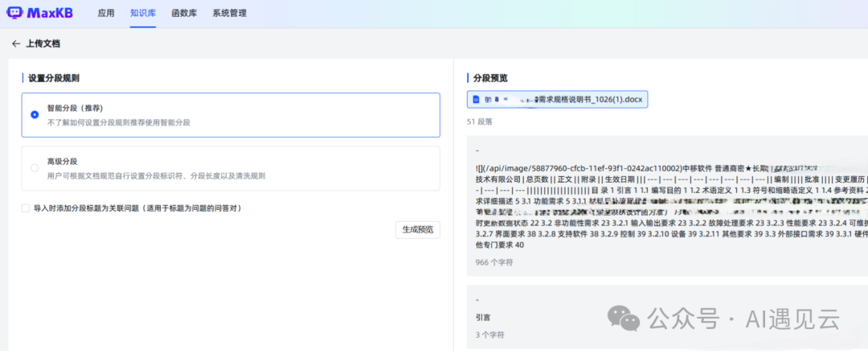This screenshot has height=354, width=868.
Task: Switch to the 知识库 tab
Action: [143, 14]
